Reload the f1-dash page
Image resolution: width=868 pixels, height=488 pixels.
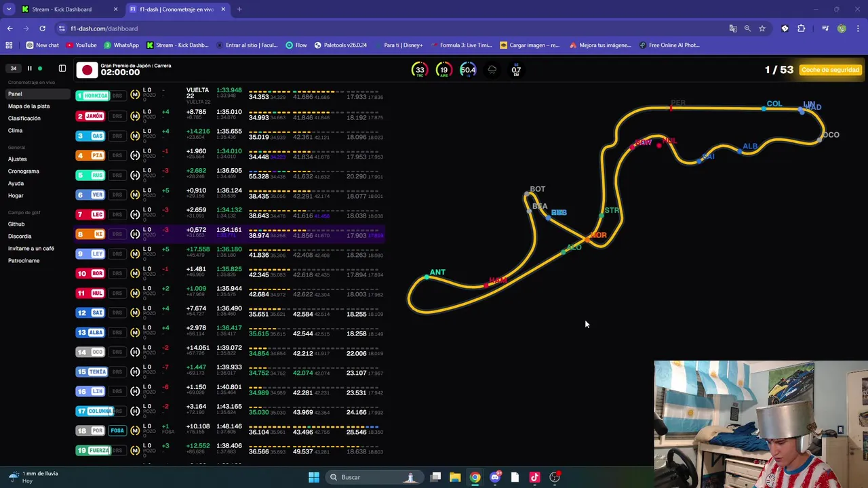(42, 28)
